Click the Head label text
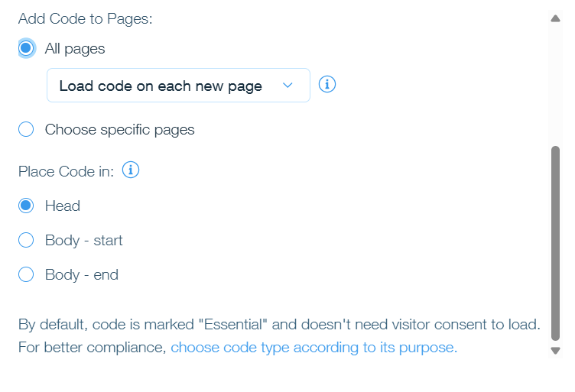 (x=63, y=206)
